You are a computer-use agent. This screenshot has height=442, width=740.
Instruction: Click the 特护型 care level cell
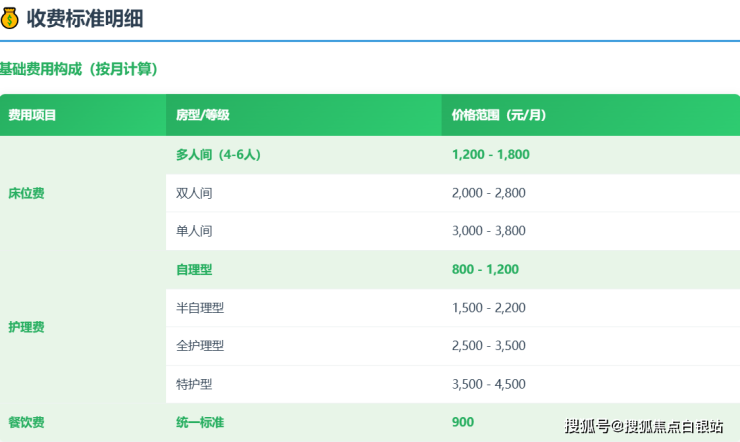194,384
